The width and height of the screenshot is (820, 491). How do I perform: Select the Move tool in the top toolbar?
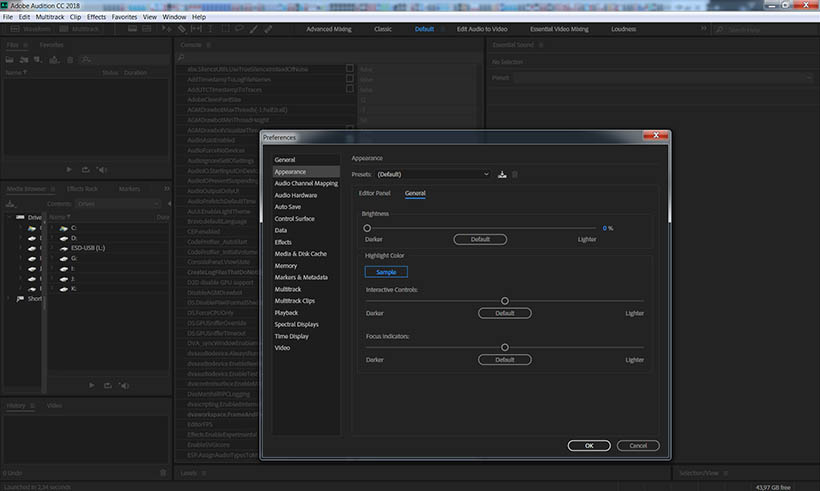pyautogui.click(x=167, y=29)
